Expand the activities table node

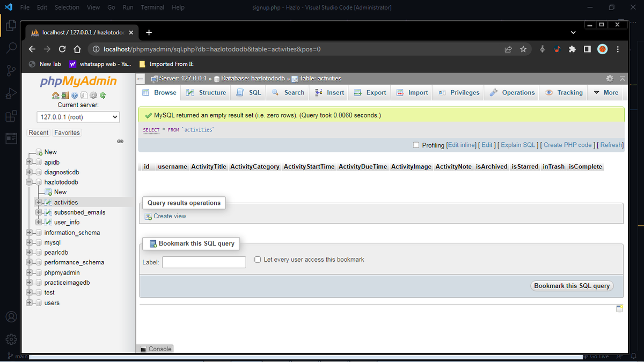click(x=38, y=202)
